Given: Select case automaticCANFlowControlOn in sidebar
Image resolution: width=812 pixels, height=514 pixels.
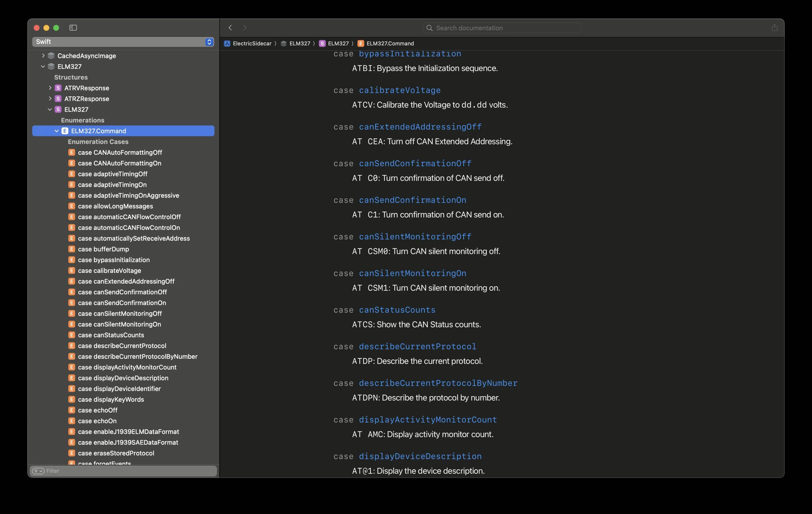Looking at the screenshot, I should point(129,228).
